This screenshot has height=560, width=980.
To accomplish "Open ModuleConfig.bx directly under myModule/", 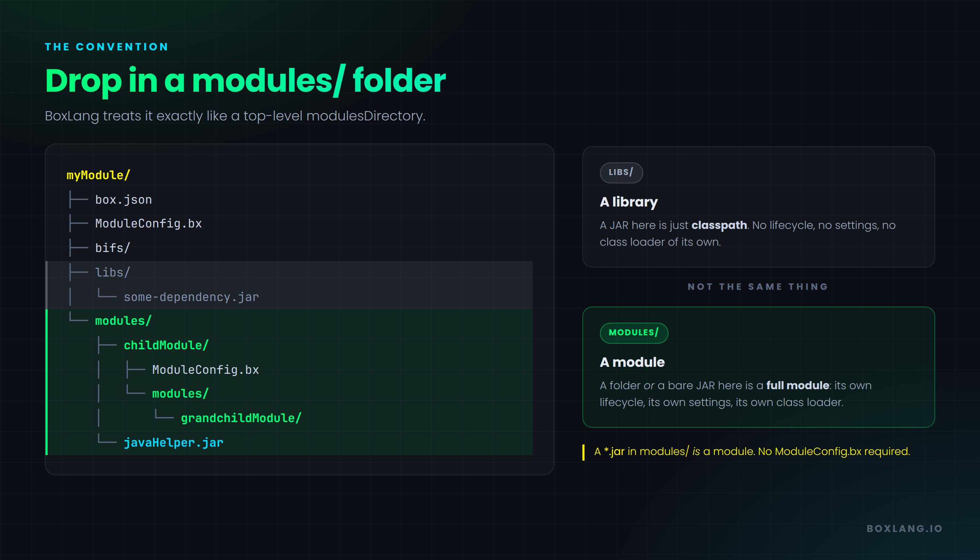I will point(148,223).
